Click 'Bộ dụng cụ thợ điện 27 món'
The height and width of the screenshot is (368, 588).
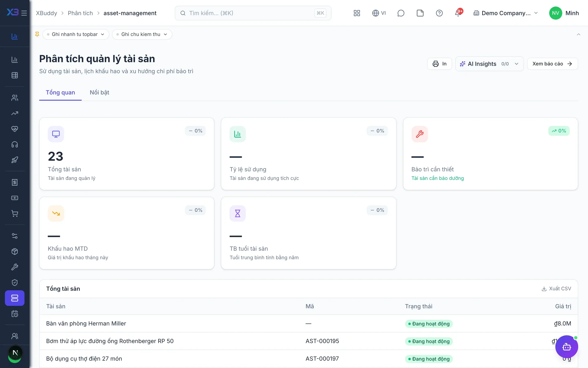pyautogui.click(x=84, y=359)
